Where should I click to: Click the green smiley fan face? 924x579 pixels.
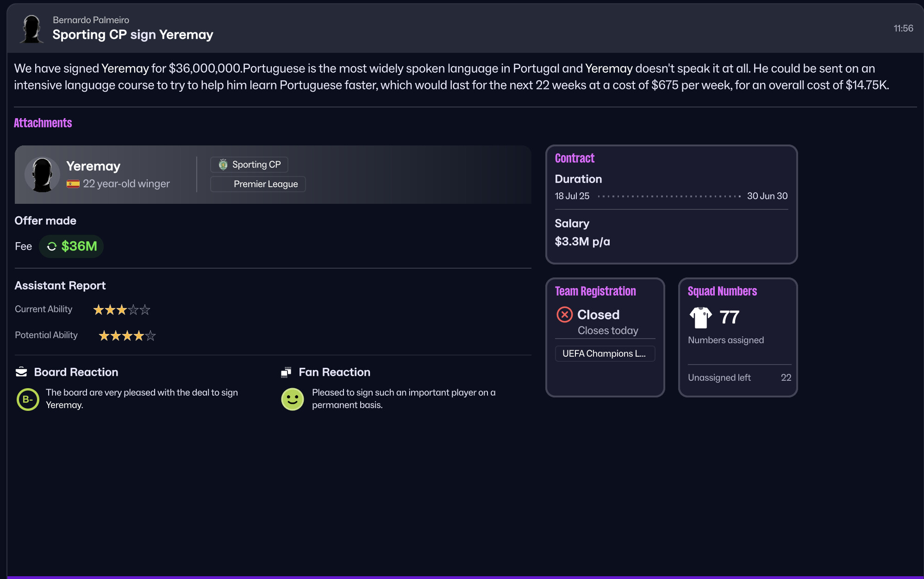[293, 399]
